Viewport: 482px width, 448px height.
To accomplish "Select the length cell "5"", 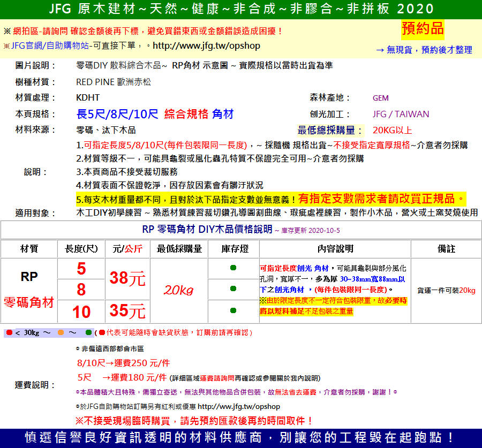I will (x=81, y=269).
